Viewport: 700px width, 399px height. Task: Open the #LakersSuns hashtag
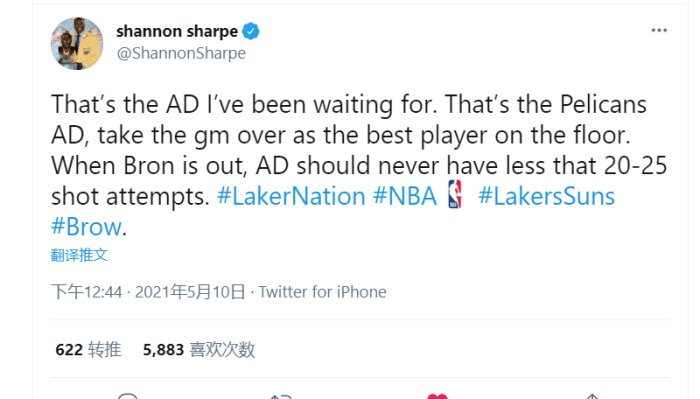(546, 196)
